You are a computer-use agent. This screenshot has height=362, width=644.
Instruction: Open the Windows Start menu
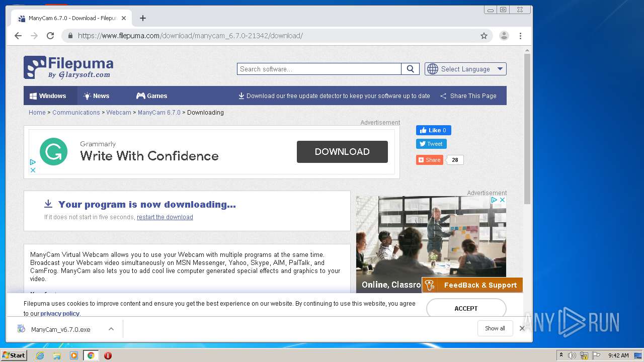(14, 355)
